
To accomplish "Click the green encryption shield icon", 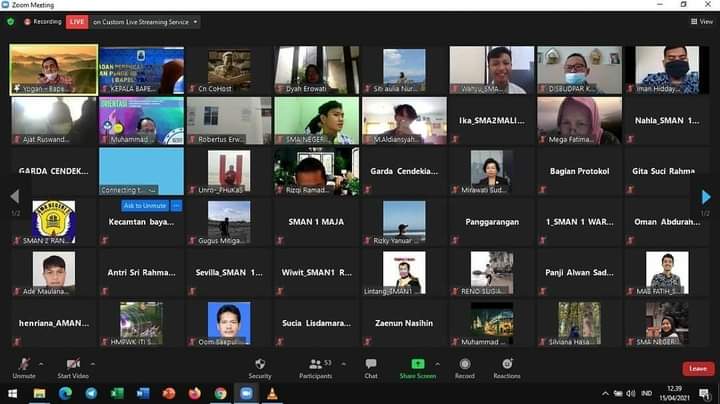I will [11, 21].
